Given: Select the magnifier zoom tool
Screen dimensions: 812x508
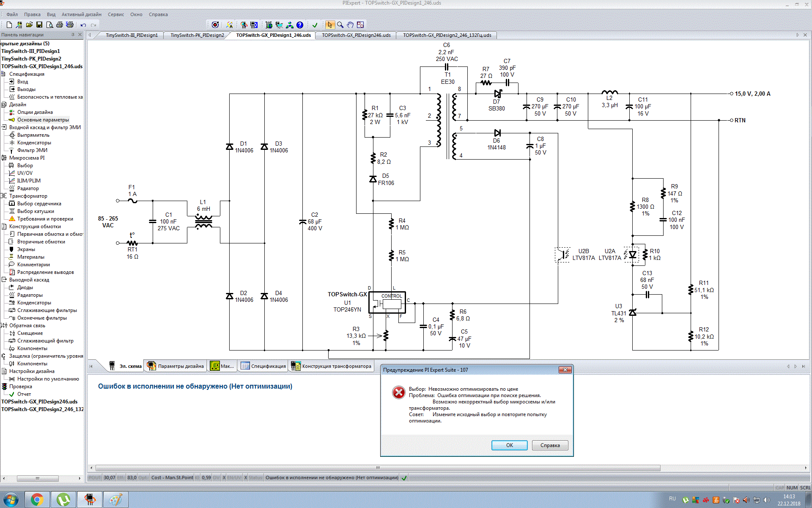Looking at the screenshot, I should coord(340,25).
